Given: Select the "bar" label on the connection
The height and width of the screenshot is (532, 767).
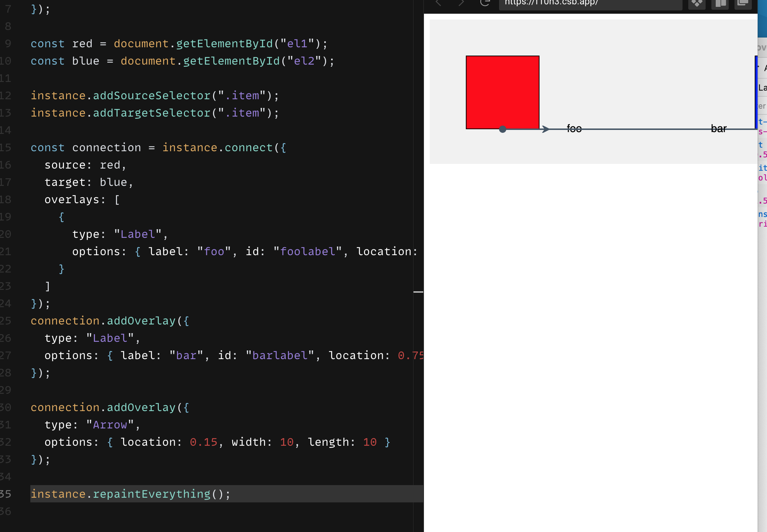Looking at the screenshot, I should click(719, 128).
